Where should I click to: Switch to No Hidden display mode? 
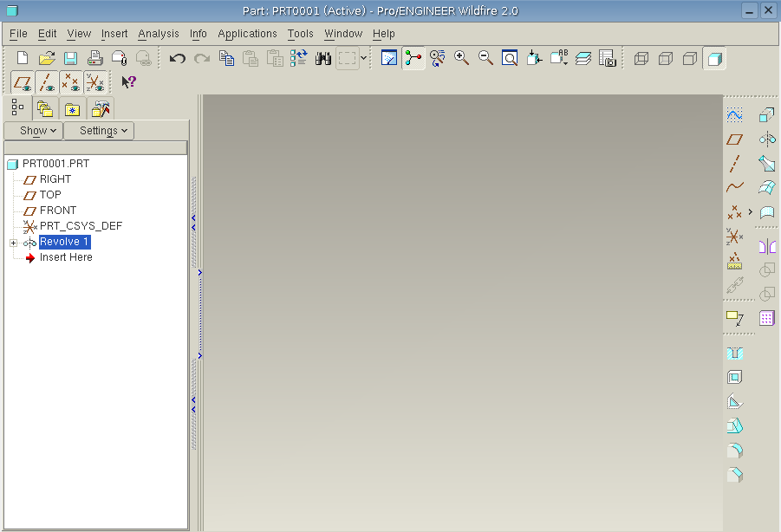point(690,59)
